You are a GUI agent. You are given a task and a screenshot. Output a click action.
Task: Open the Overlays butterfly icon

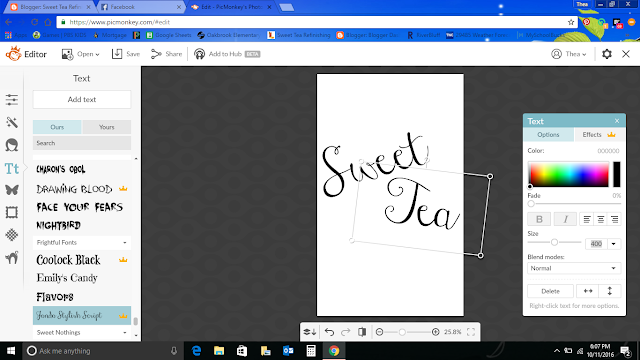pyautogui.click(x=12, y=190)
